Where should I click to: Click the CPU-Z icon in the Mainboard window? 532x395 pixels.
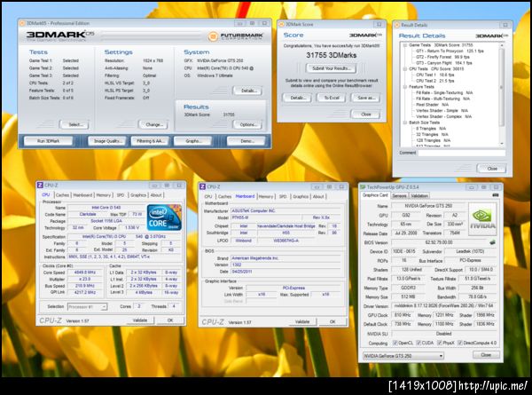click(x=202, y=186)
